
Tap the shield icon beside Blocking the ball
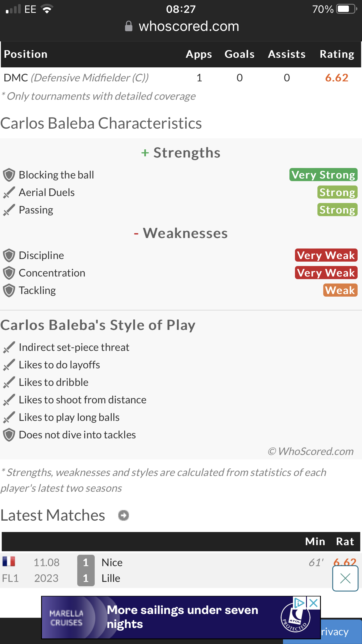[x=9, y=175]
